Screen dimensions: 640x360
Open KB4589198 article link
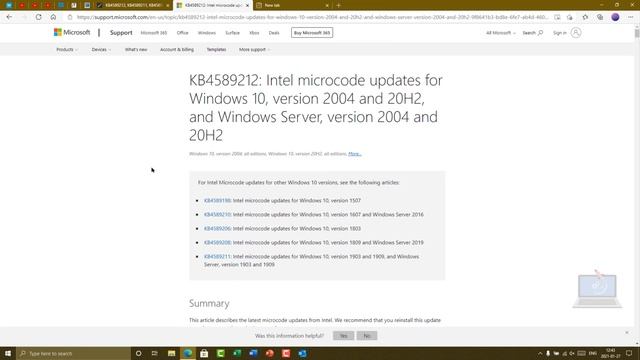(217, 200)
